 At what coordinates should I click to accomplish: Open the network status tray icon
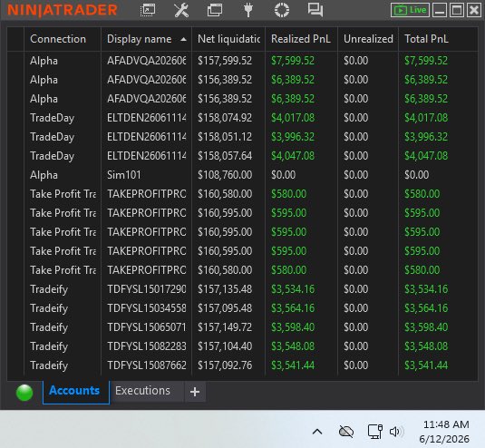pyautogui.click(x=375, y=432)
